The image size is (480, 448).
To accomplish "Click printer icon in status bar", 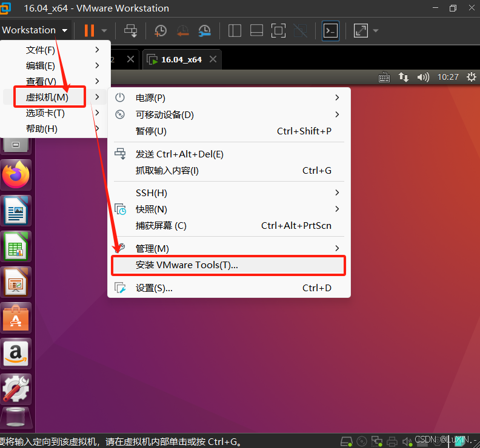I will [392, 441].
